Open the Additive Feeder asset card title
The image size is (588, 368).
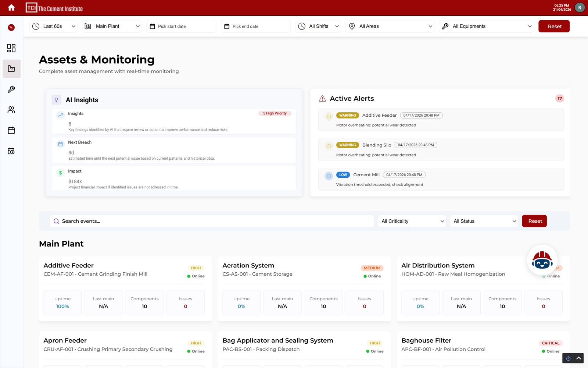point(69,265)
